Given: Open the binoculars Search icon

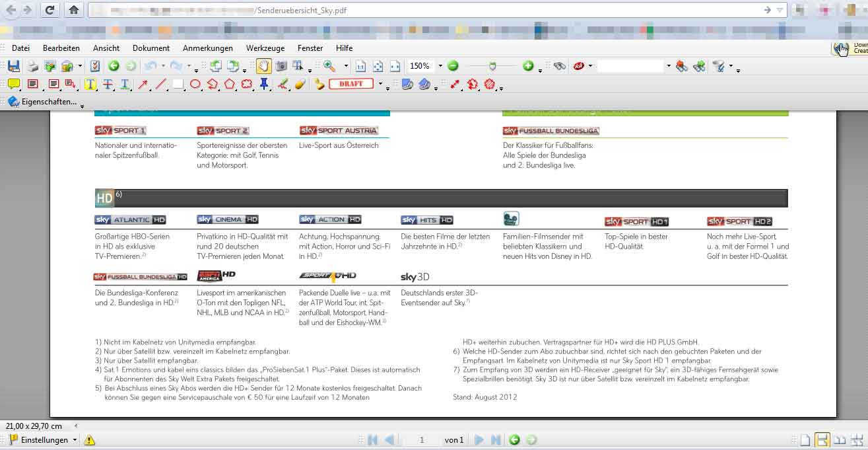Looking at the screenshot, I should (560, 66).
